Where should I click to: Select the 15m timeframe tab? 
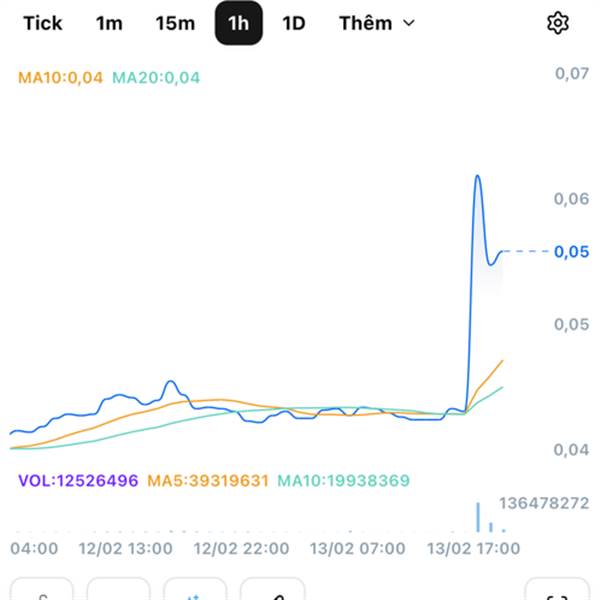coord(175,23)
